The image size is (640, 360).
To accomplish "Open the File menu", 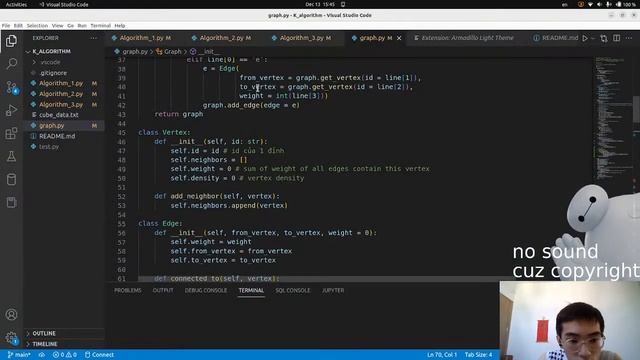I will (x=6, y=26).
